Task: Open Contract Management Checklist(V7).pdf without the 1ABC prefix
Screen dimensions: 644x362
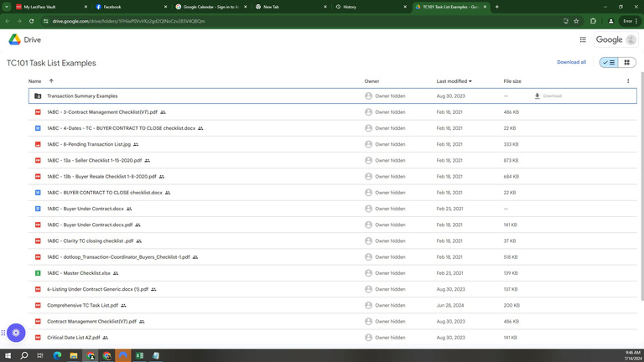Action: click(91, 322)
